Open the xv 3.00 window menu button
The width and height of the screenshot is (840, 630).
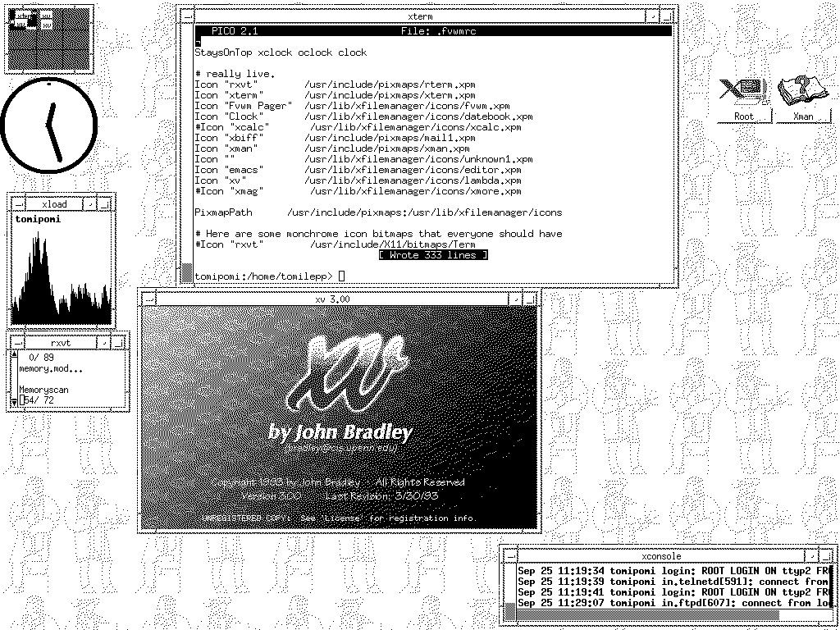pyautogui.click(x=148, y=299)
